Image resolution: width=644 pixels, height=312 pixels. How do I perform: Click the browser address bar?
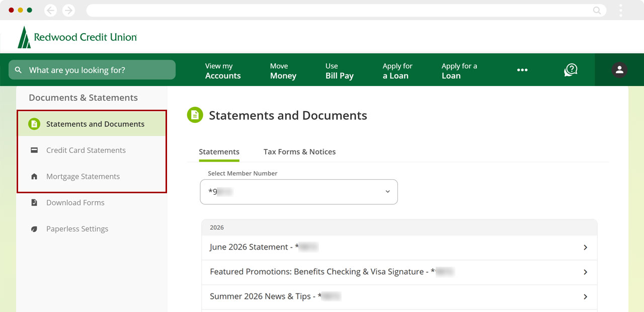(x=346, y=10)
